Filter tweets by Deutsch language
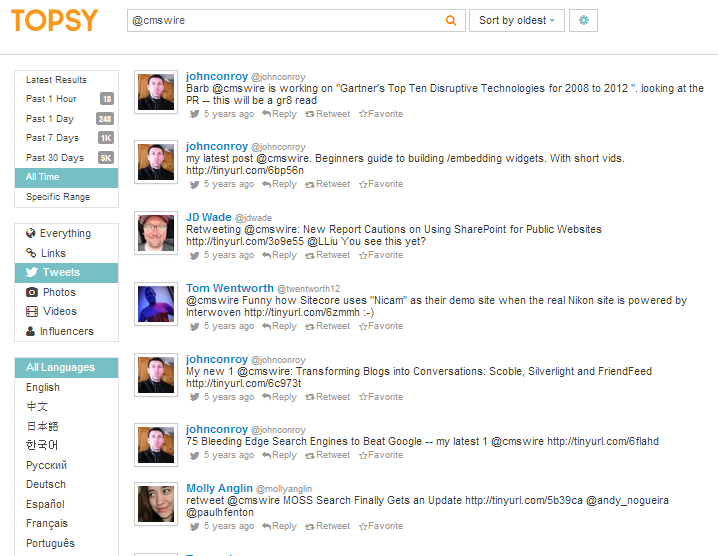718x556 pixels. [46, 484]
